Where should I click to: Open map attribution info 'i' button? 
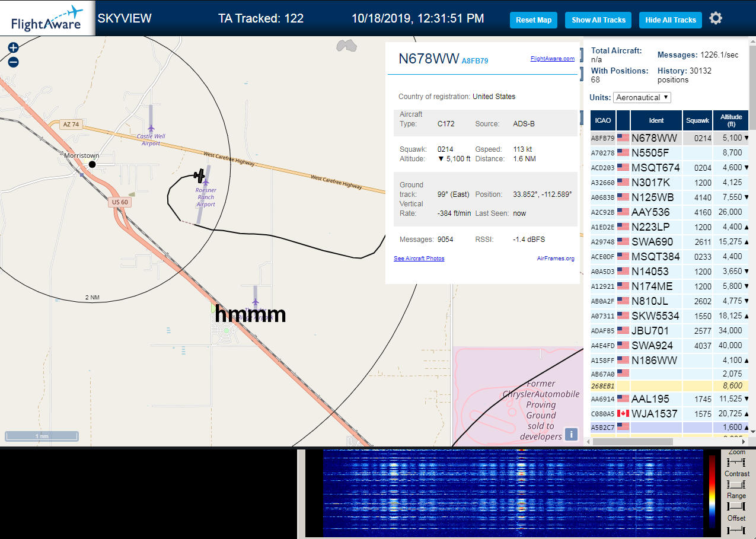point(571,434)
